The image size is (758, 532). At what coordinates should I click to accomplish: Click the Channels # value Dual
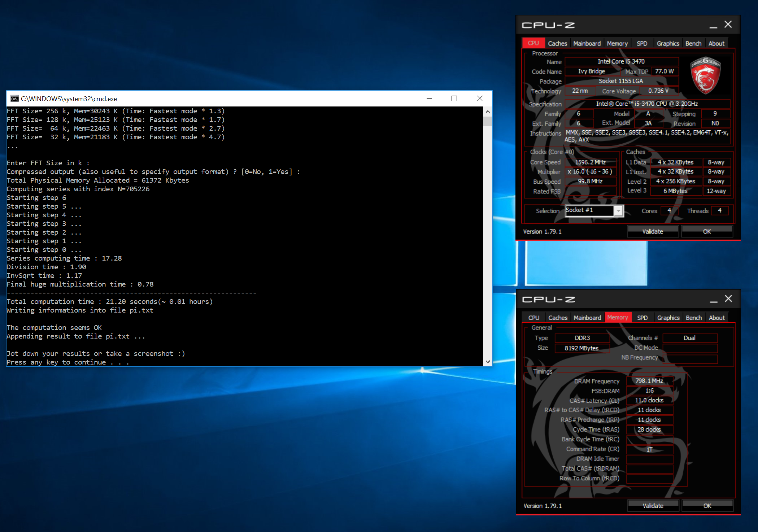[690, 338]
